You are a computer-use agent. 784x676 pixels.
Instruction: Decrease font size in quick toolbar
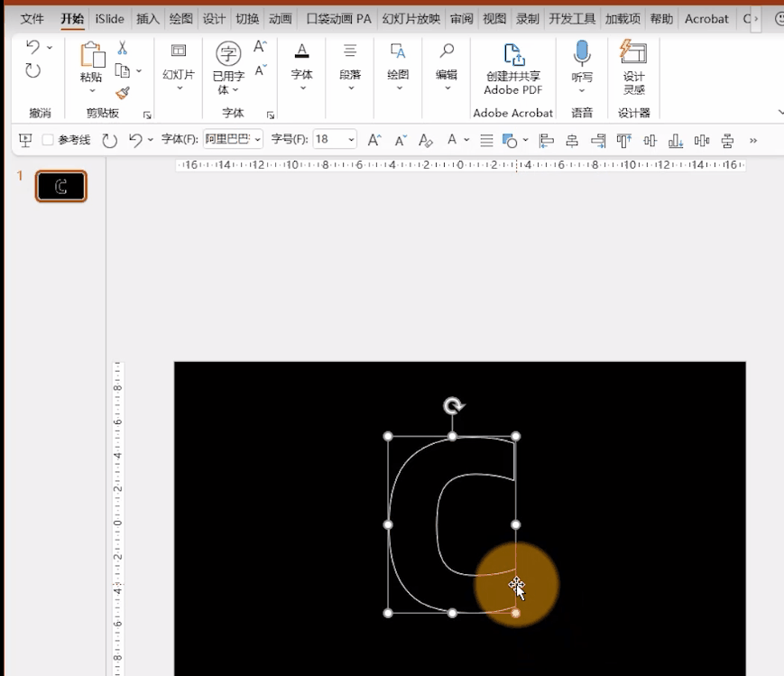[401, 141]
